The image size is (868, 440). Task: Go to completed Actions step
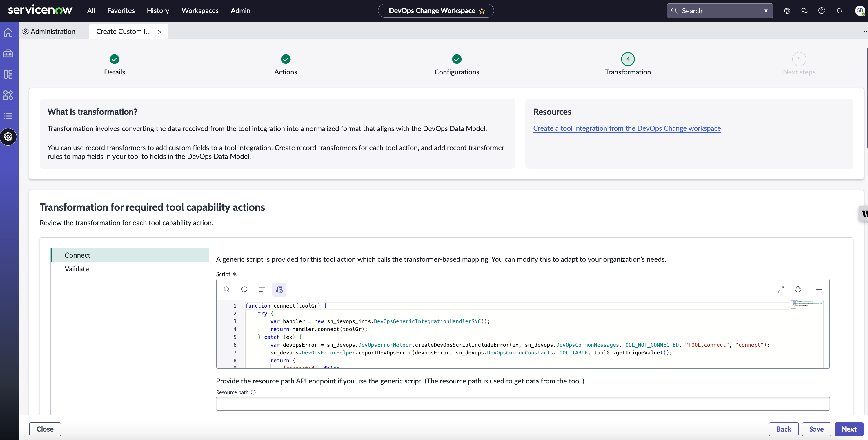tap(286, 59)
